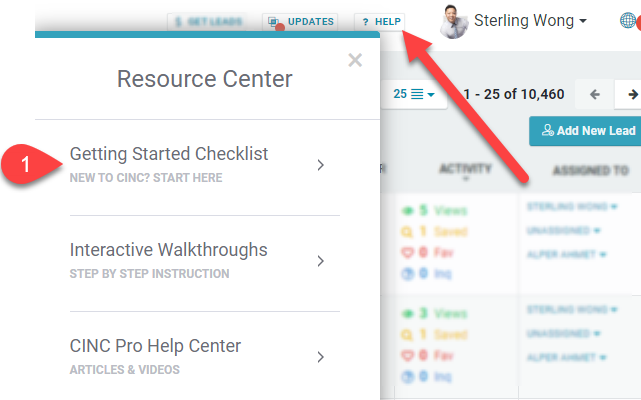Open Sterling Wong account dropdown

pyautogui.click(x=530, y=21)
